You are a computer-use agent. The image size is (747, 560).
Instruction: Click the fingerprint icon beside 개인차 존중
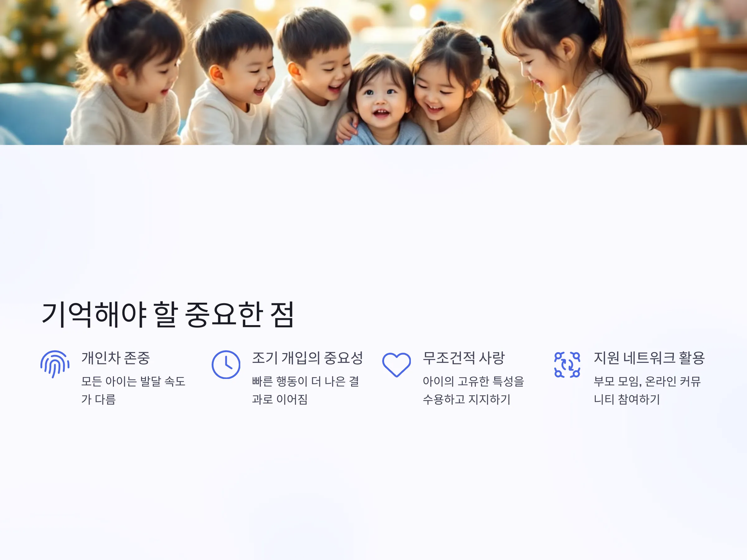click(55, 364)
